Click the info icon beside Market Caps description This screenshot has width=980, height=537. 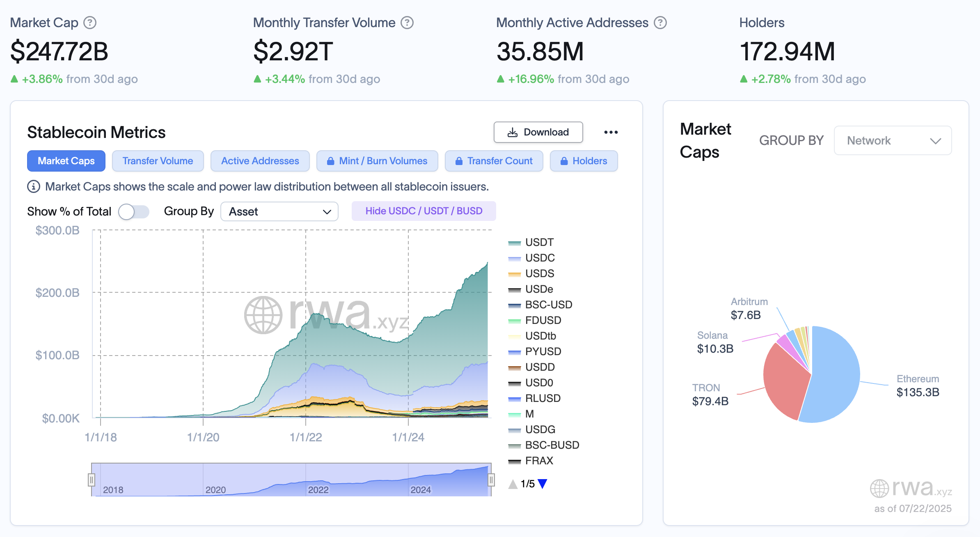(x=33, y=187)
